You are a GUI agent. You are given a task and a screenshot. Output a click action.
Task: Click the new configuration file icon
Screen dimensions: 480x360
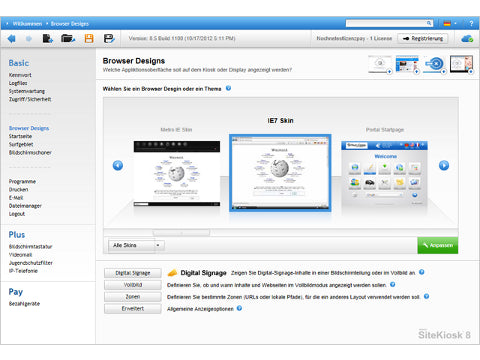tap(48, 39)
